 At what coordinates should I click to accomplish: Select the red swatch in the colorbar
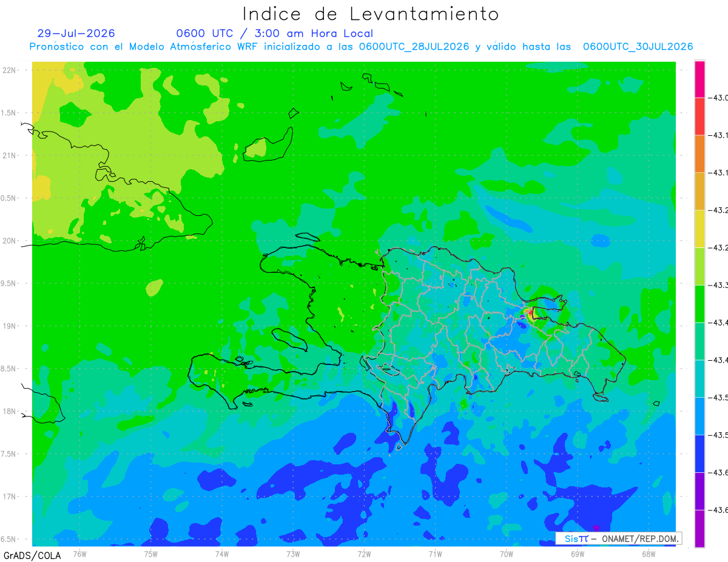click(x=699, y=116)
